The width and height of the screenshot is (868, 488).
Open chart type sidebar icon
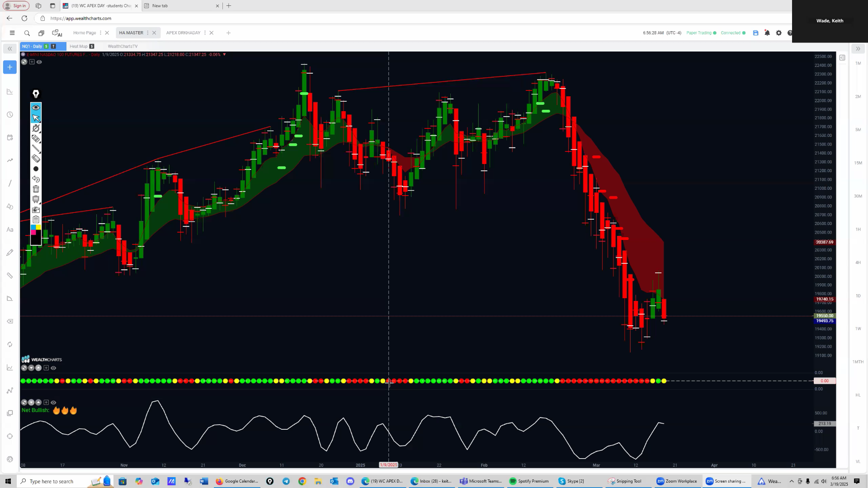(x=10, y=92)
